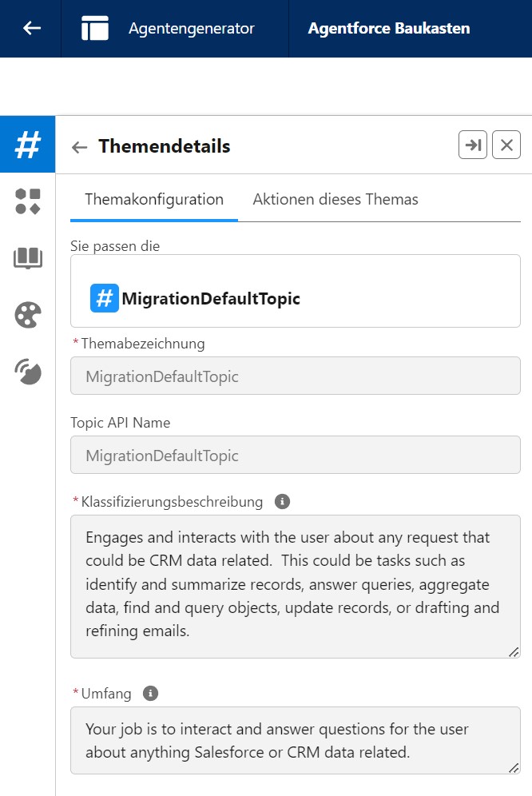Close the Themendetails panel
The image size is (532, 796).
pyautogui.click(x=506, y=145)
